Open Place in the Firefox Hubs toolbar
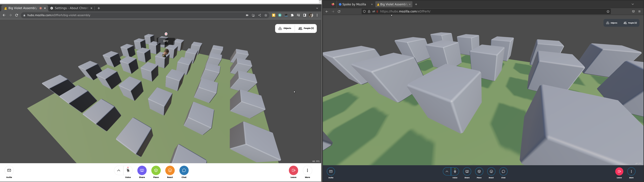The image size is (644, 182). (x=479, y=172)
